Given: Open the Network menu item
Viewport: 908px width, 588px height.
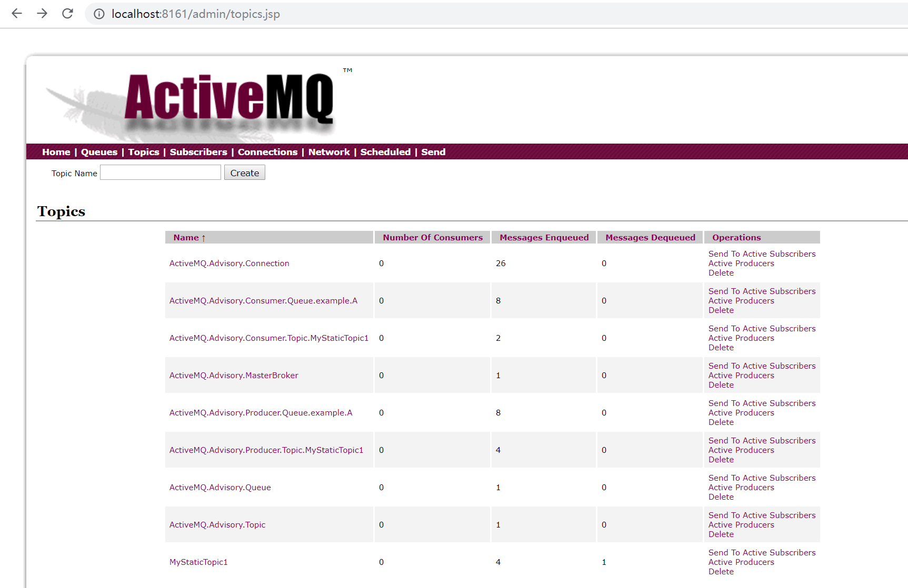Looking at the screenshot, I should click(x=329, y=152).
